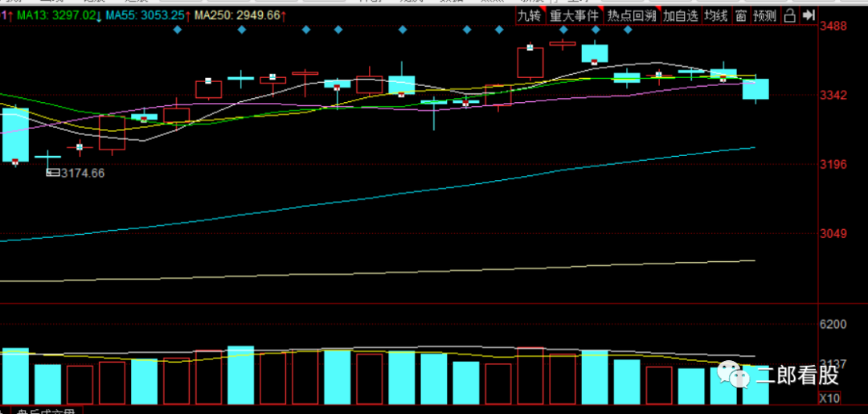Select the tall red candlestick near the peak

pos(530,62)
